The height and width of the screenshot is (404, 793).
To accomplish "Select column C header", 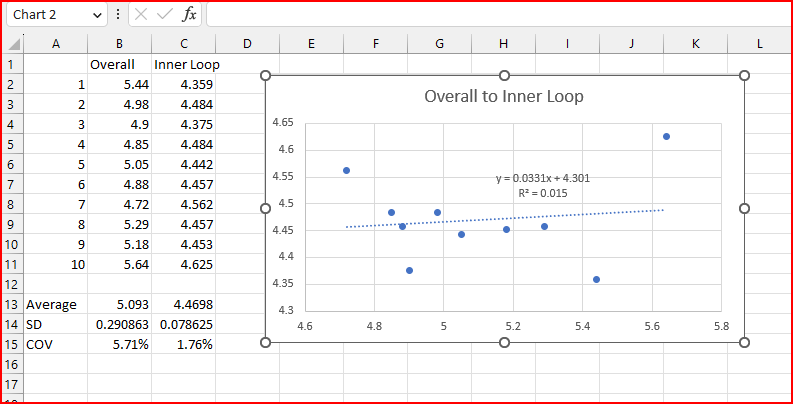I will [184, 44].
